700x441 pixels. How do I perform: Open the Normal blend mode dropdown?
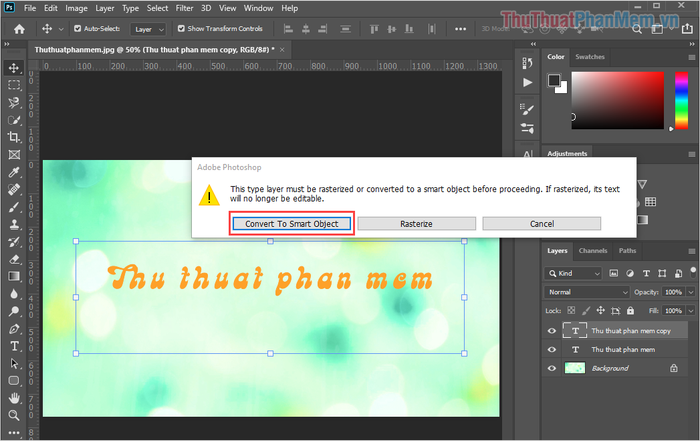587,292
